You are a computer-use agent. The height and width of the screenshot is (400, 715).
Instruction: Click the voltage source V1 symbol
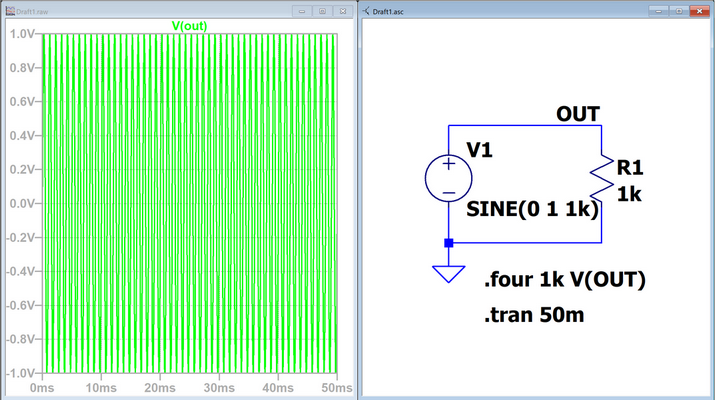448,178
